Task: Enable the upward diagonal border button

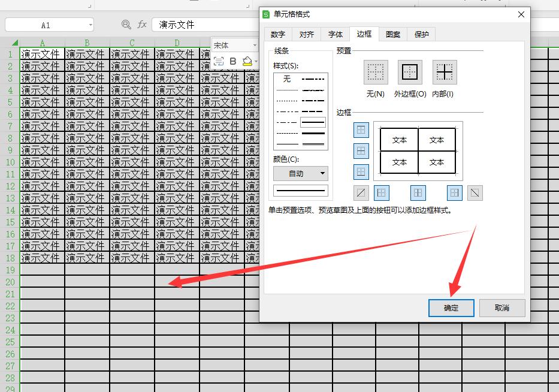Action: coord(361,192)
